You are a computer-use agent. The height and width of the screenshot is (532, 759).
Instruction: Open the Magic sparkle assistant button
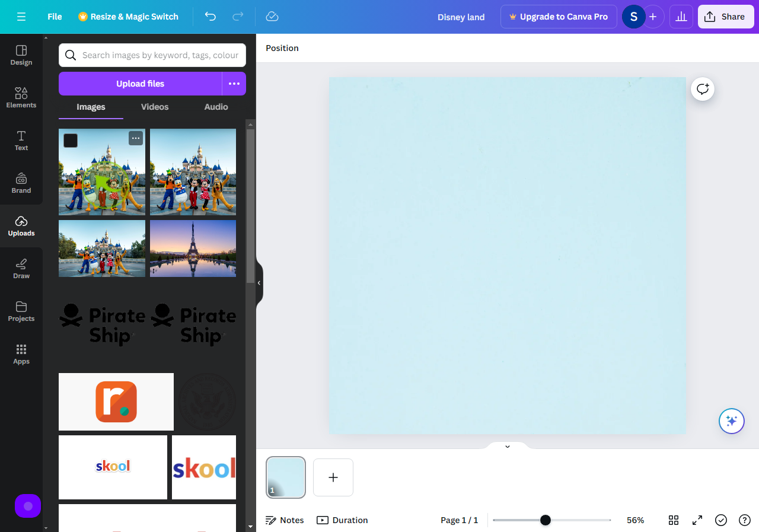point(732,421)
